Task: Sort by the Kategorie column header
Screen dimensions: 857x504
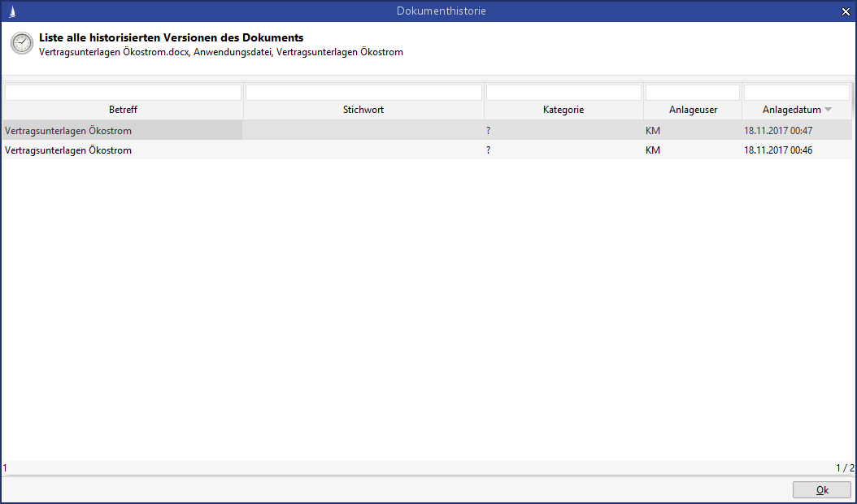Action: (x=563, y=110)
